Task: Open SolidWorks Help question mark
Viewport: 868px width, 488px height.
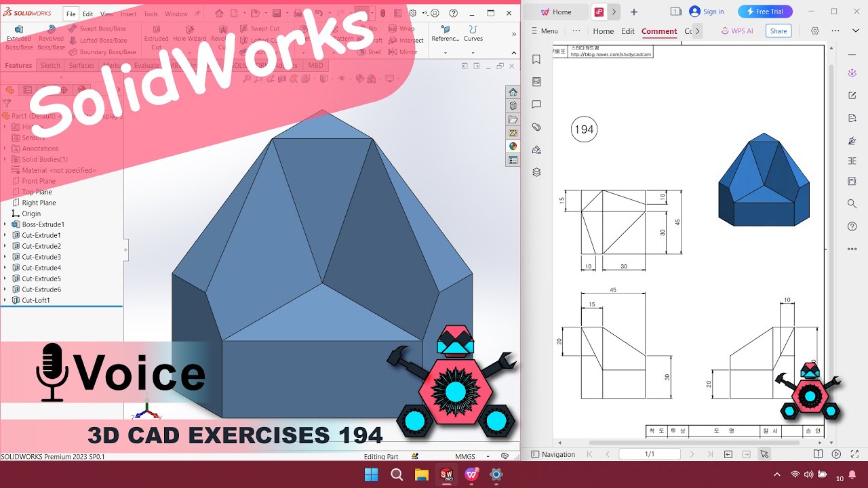Action: point(453,14)
